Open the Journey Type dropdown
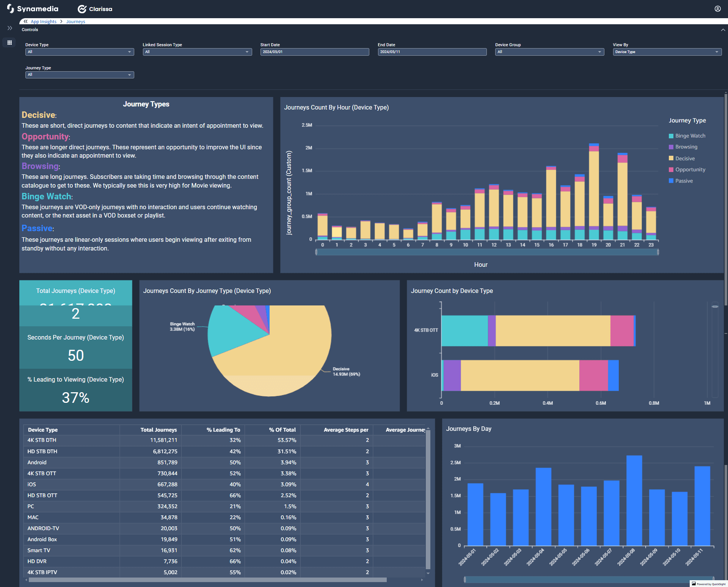Screen dimensions: 728x587 [79, 75]
